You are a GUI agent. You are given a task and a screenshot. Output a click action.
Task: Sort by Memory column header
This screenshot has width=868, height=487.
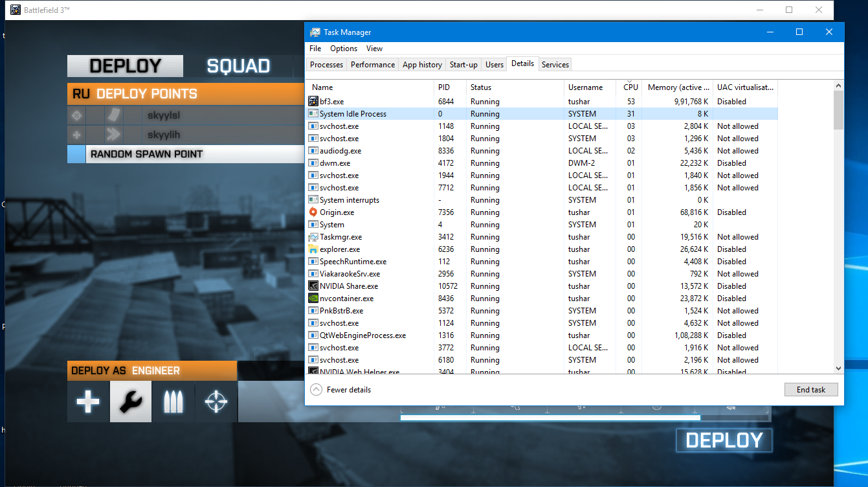click(678, 87)
